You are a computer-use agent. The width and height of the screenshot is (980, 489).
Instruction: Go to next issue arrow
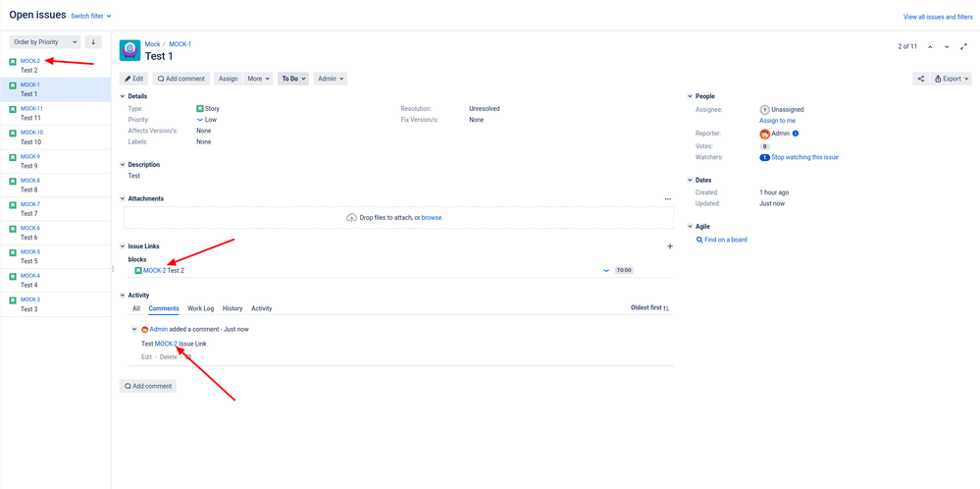[x=947, y=47]
